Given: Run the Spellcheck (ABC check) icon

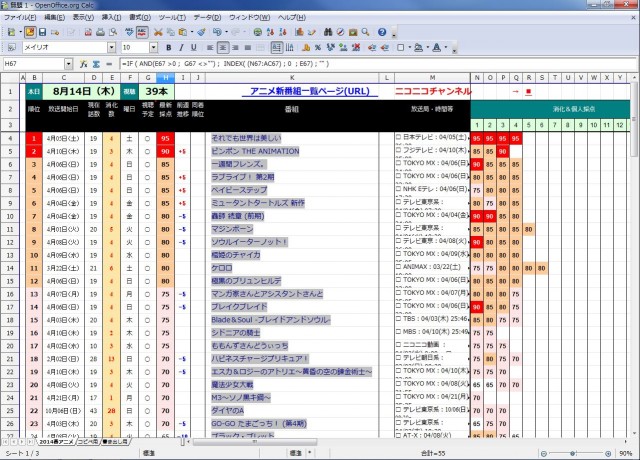Looking at the screenshot, I should tap(129, 32).
